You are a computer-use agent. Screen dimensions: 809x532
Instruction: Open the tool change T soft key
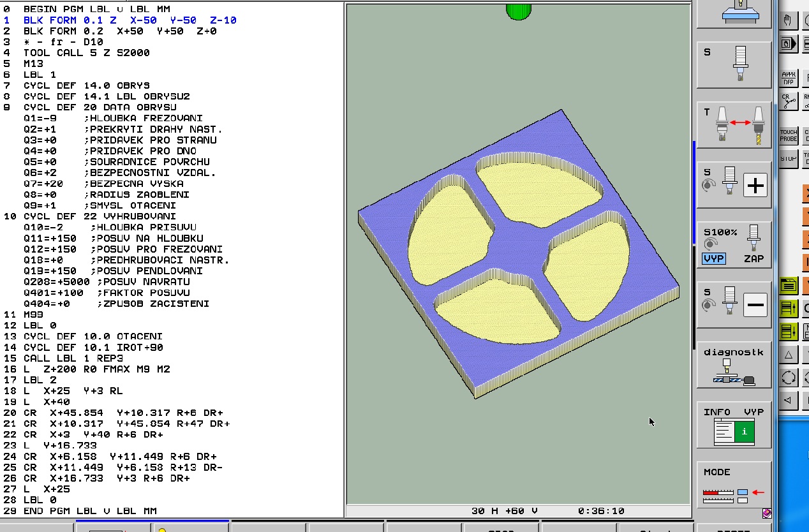pos(734,125)
